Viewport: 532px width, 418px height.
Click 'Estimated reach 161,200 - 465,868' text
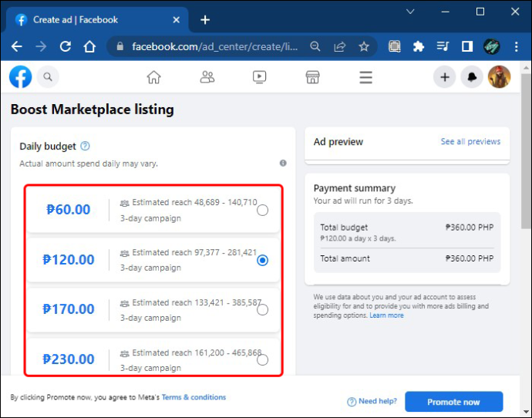(x=197, y=353)
